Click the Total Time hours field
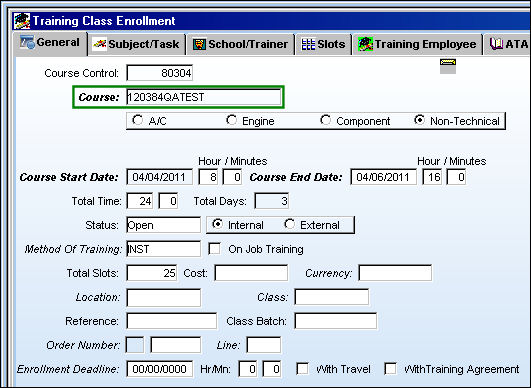 (x=140, y=201)
